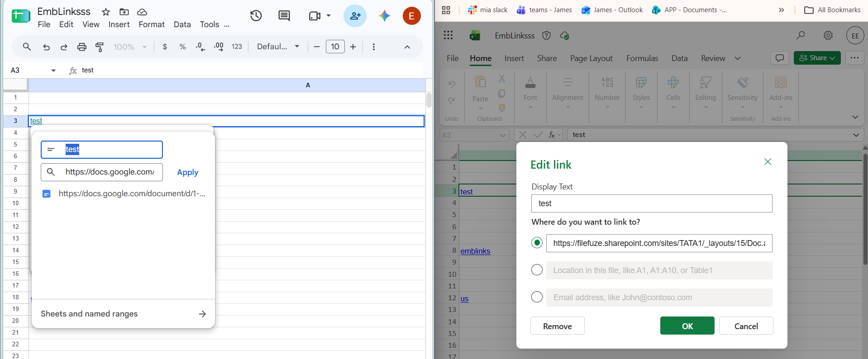Open the Data menu in Google Sheets
The width and height of the screenshot is (868, 359).
tap(182, 24)
